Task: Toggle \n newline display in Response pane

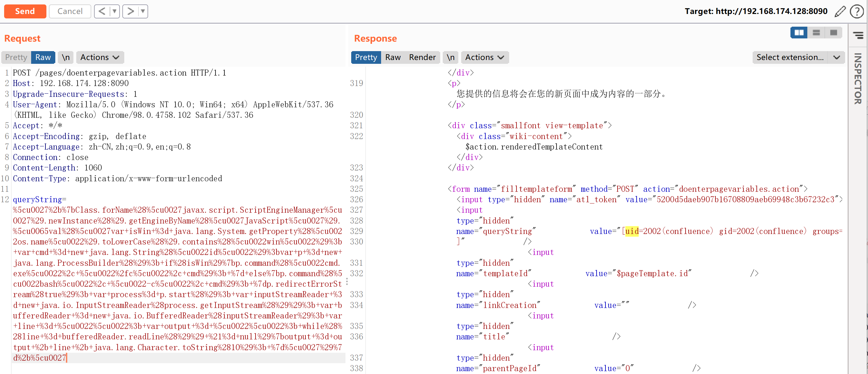Action: pyautogui.click(x=450, y=57)
